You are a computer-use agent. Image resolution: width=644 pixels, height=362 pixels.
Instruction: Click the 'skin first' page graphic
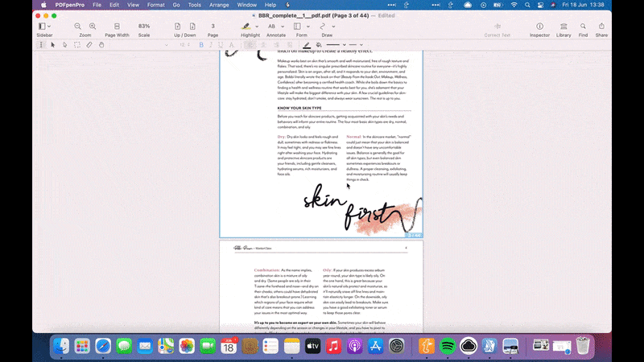[x=363, y=210]
